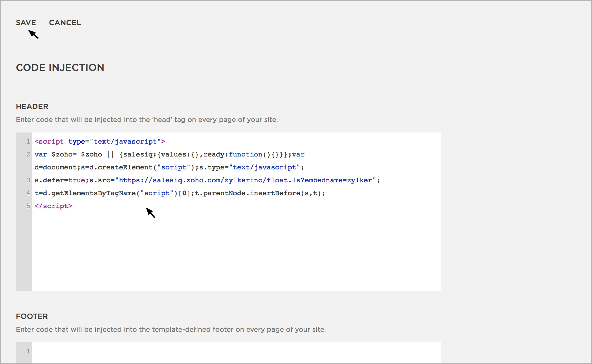Click line number 5 in header gutter
Image resolution: width=592 pixels, height=364 pixels.
pyautogui.click(x=28, y=206)
